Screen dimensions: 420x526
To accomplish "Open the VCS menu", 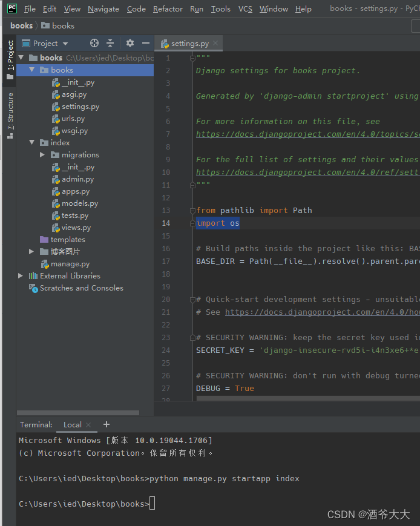I will [245, 9].
